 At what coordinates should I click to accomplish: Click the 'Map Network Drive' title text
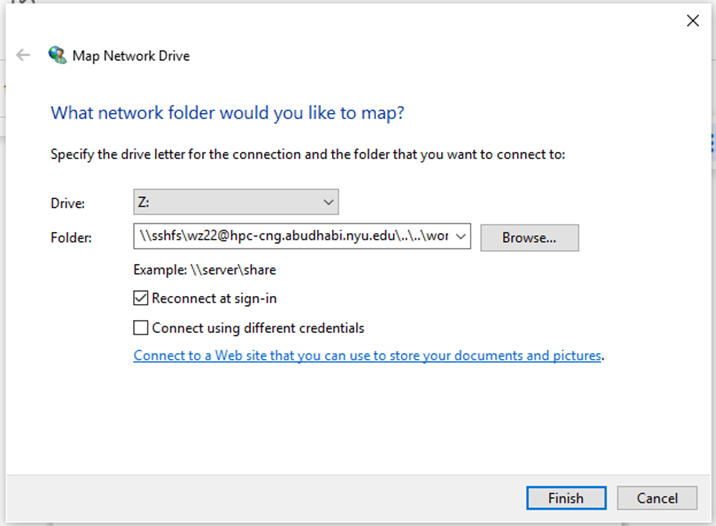point(131,56)
